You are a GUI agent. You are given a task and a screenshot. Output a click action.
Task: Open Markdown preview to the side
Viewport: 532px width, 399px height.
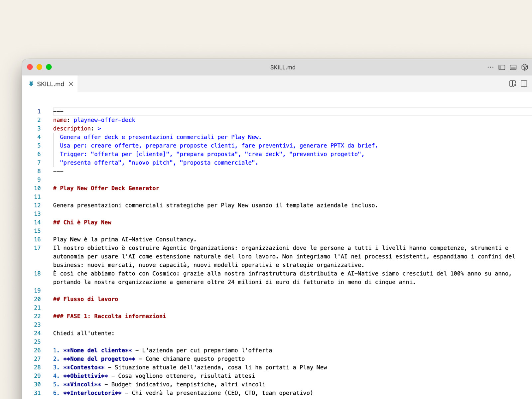point(512,84)
